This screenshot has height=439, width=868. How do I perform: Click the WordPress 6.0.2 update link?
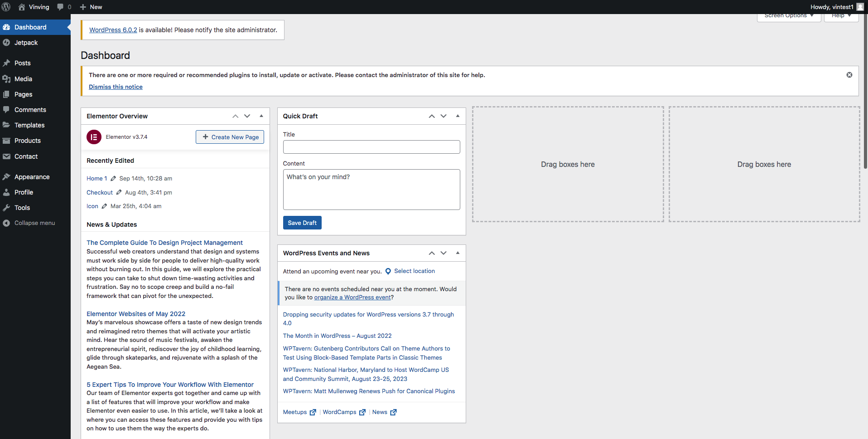click(x=113, y=30)
